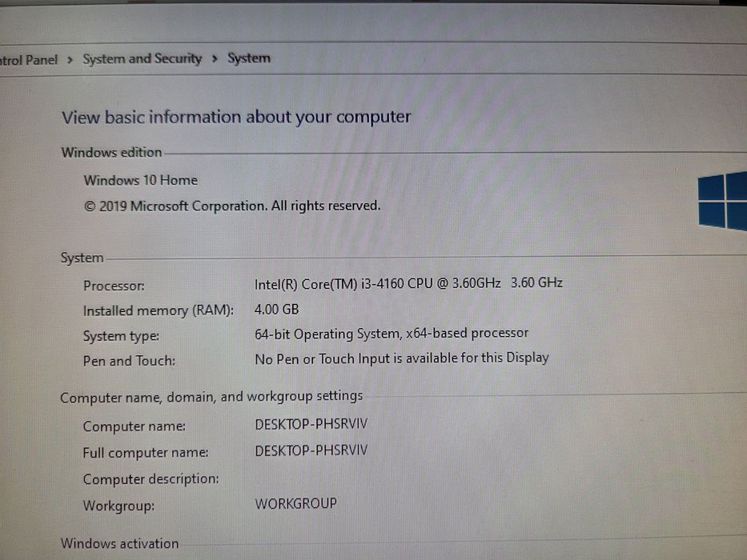
Task: Select the 'WORKGROUP' value
Action: click(296, 504)
